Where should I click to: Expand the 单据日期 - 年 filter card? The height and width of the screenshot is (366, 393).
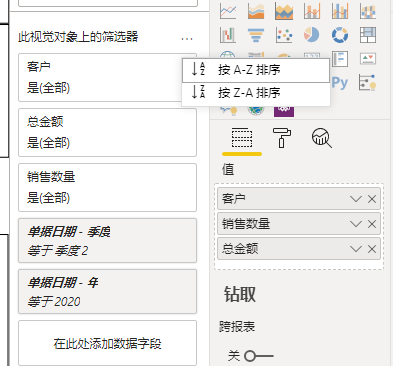(x=107, y=291)
